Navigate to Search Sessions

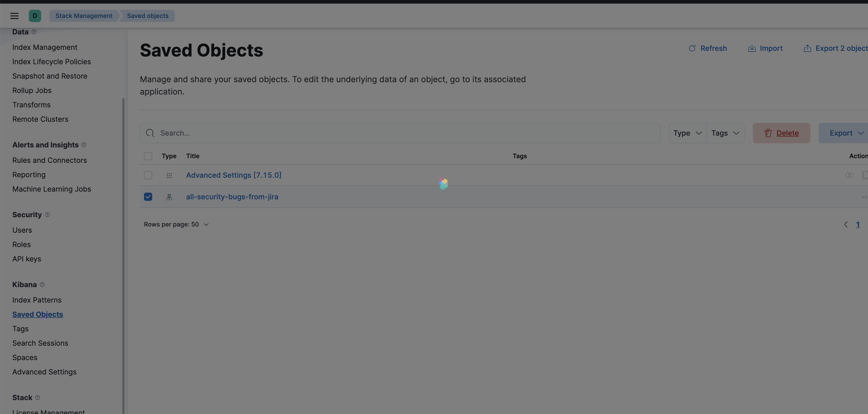pos(40,343)
